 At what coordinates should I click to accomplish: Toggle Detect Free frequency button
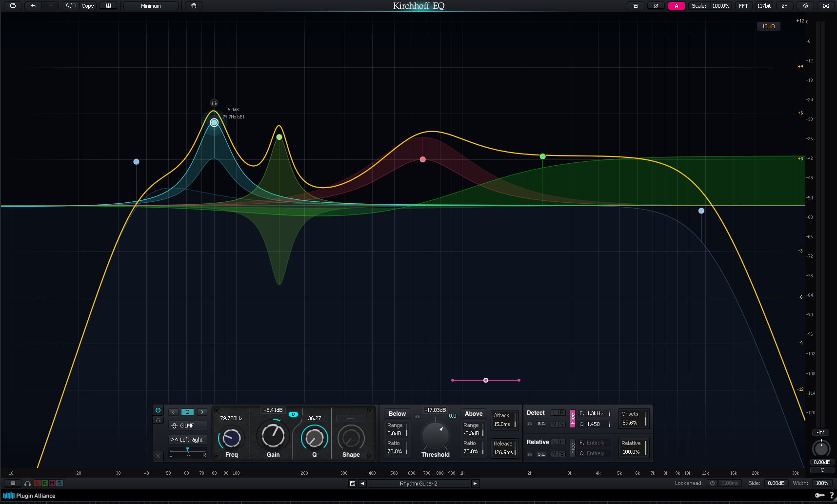click(573, 419)
